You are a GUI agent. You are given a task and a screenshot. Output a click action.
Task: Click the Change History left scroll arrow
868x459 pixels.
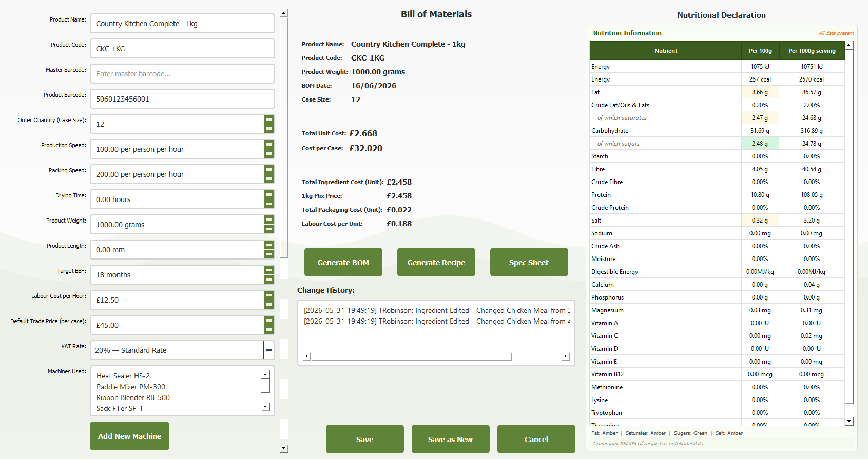306,356
